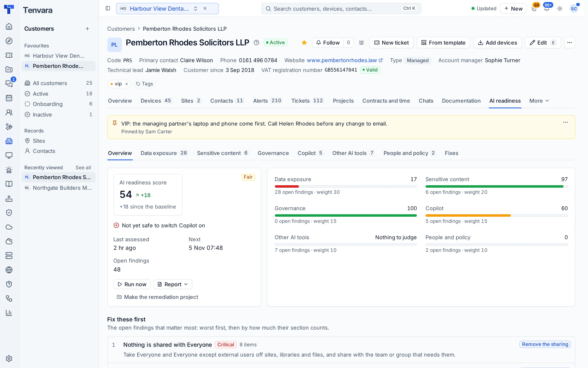The height and width of the screenshot is (368, 588).
Task: Open the inbox icon with 88 badge
Action: [534, 9]
